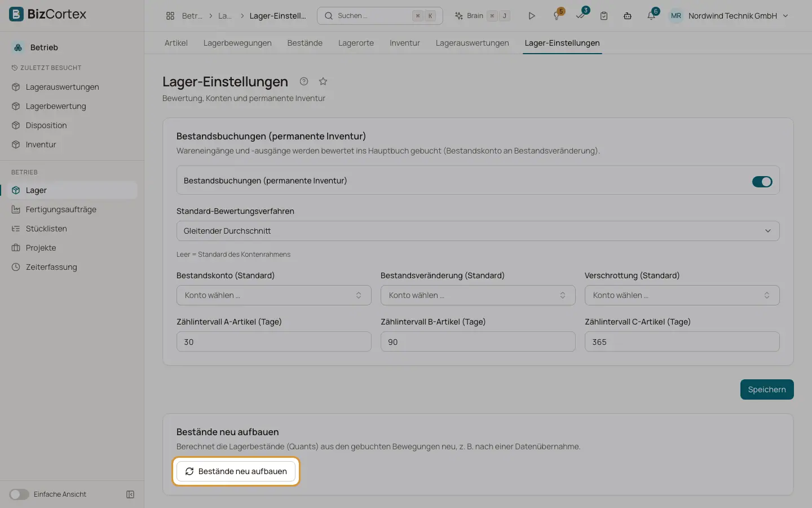Open the Betr… breadcrumb link
This screenshot has height=508, width=812.
point(192,16)
